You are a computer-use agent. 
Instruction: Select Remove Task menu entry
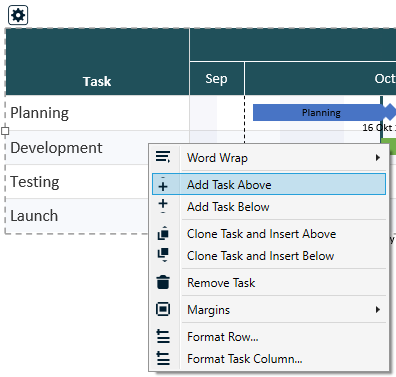point(269,283)
